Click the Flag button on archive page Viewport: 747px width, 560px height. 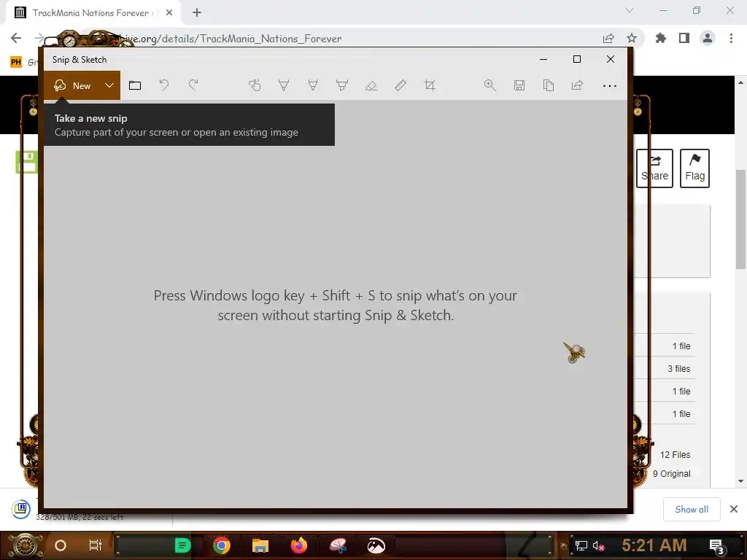point(694,168)
